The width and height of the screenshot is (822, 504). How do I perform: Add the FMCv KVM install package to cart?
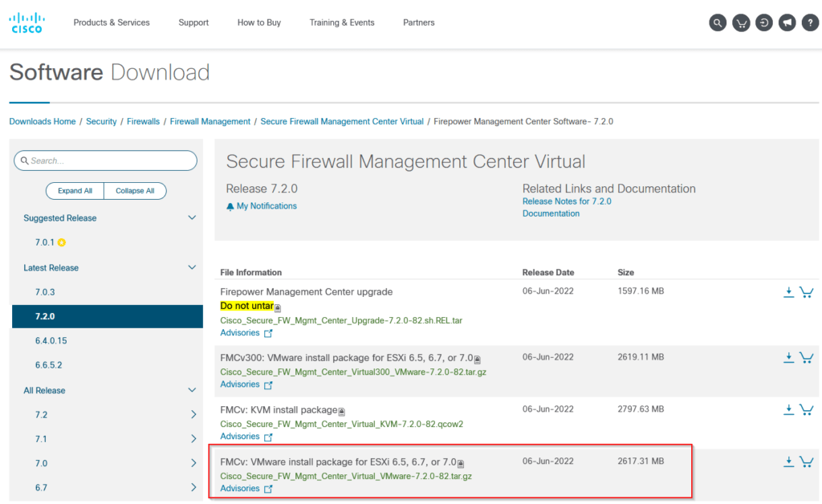(806, 409)
